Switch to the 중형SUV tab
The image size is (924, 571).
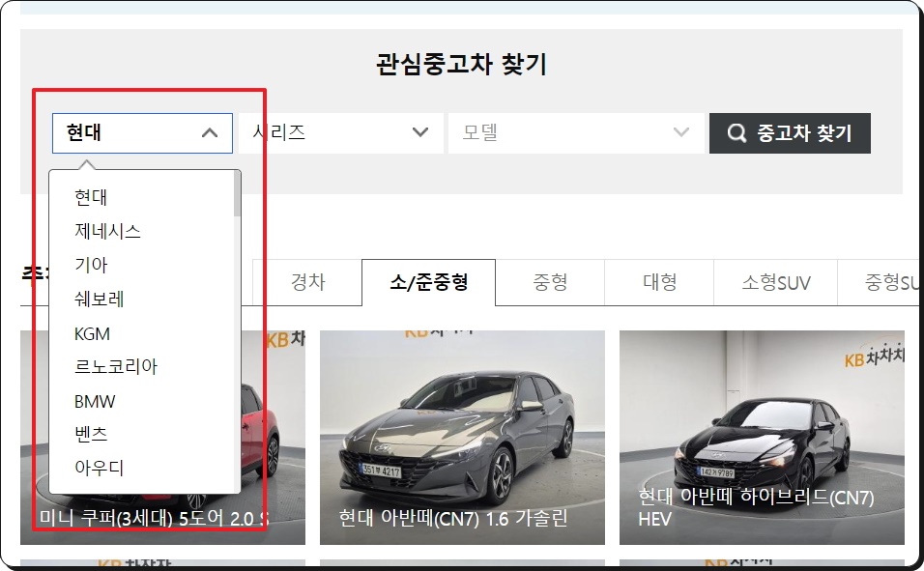coord(881,282)
